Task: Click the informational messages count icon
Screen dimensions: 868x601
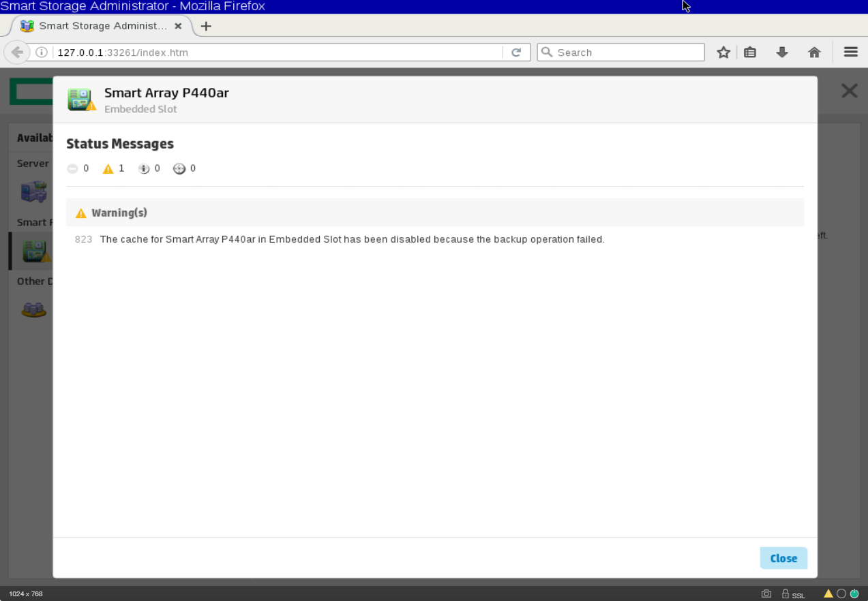Action: pyautogui.click(x=144, y=168)
